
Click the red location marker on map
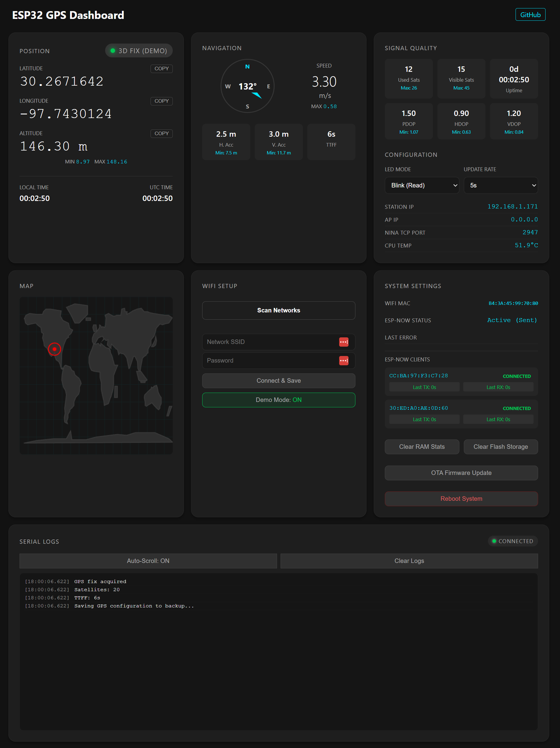tap(54, 349)
